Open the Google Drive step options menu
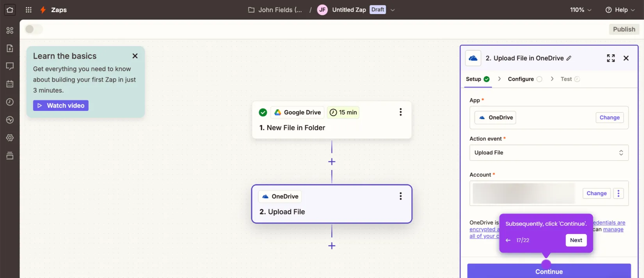The height and width of the screenshot is (278, 644). pyautogui.click(x=400, y=112)
